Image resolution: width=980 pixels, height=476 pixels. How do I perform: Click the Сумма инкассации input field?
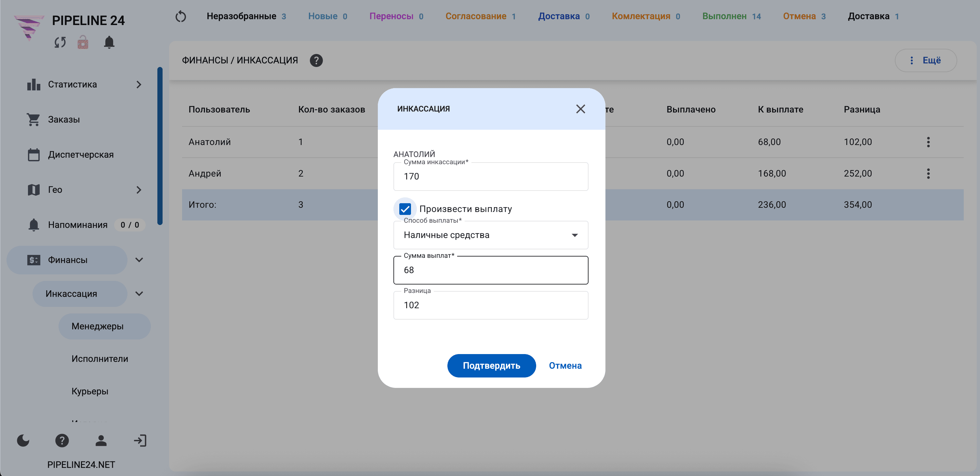pyautogui.click(x=491, y=177)
